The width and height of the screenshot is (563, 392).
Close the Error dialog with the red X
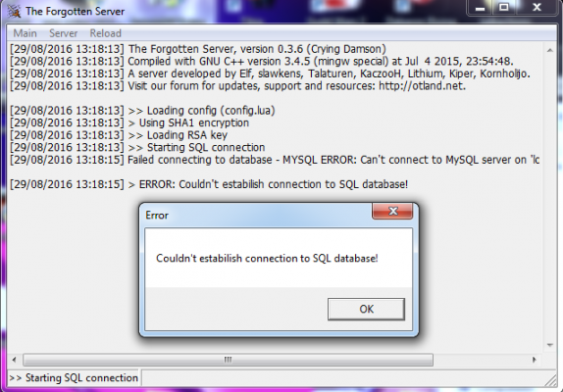click(x=392, y=212)
